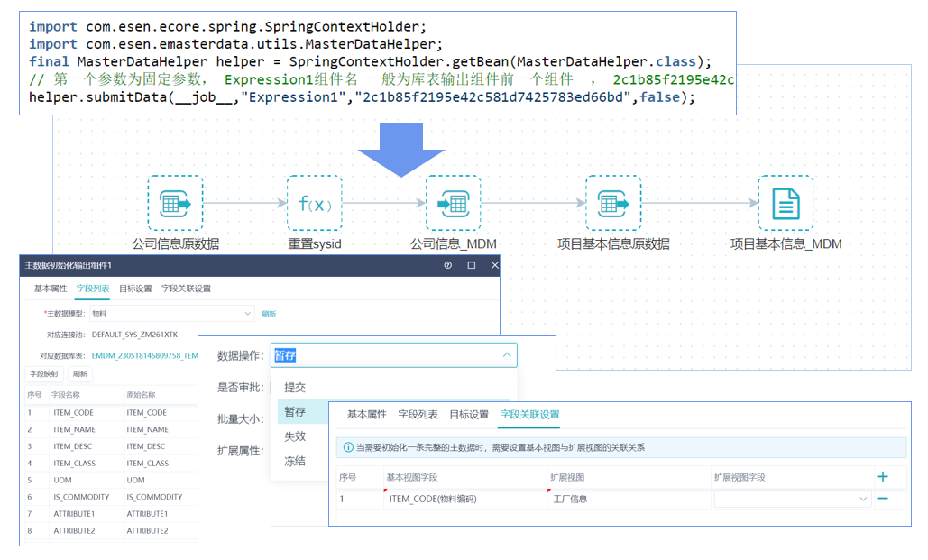Open the EMDM_230518145809758 table link
Viewport: 928px width, 560px height.
click(x=144, y=356)
